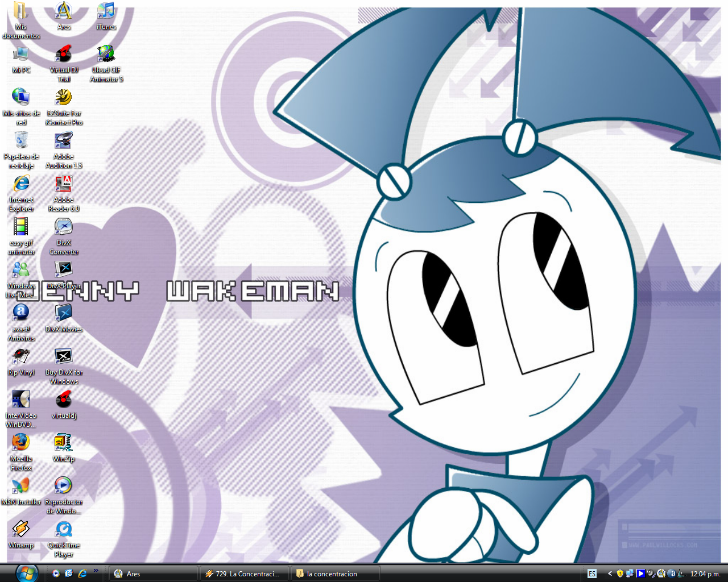Switch to Ares taskbar window

(x=154, y=573)
